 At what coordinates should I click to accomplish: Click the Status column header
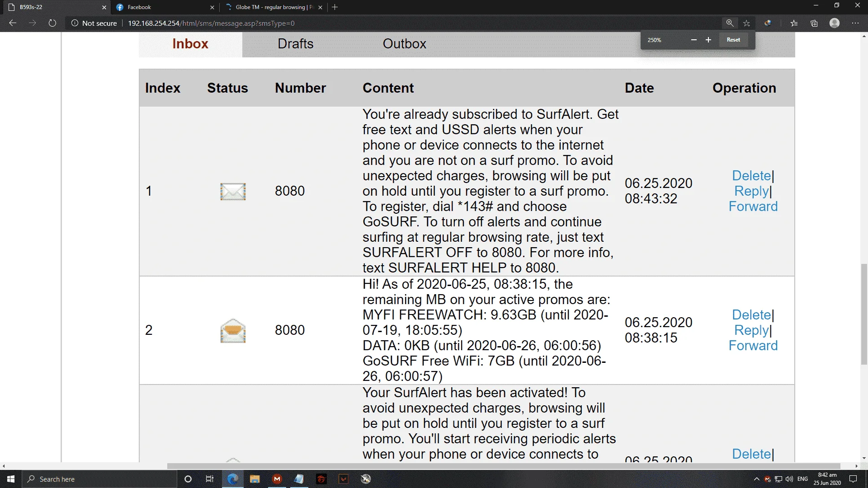[x=227, y=88]
